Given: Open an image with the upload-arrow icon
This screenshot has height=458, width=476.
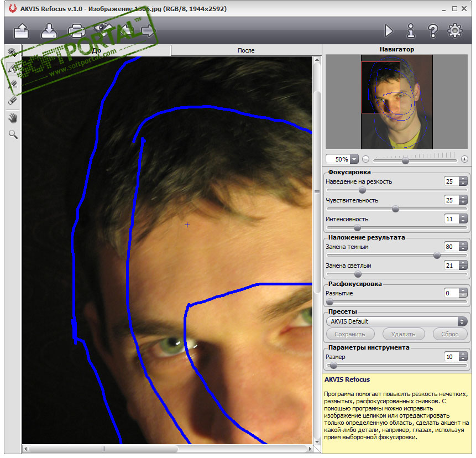Looking at the screenshot, I should click(x=21, y=30).
